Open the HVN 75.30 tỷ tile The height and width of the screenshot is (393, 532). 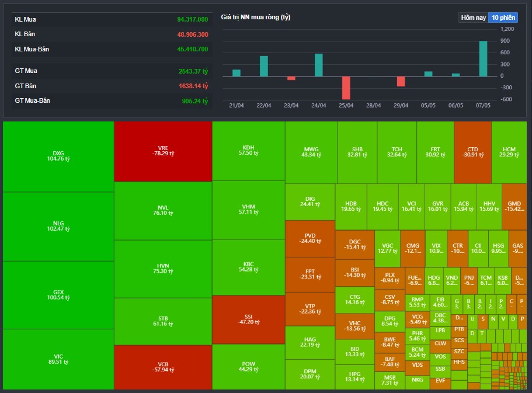tap(163, 269)
